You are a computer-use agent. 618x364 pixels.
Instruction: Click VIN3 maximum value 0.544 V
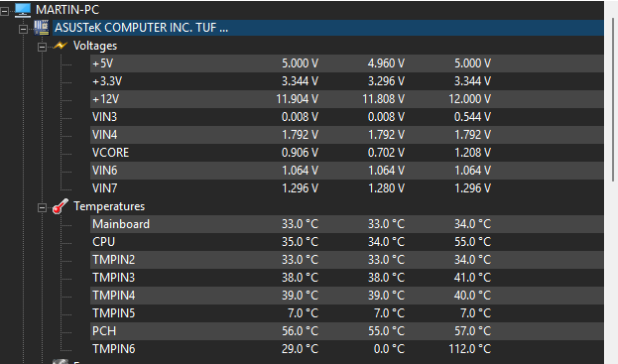(472, 117)
